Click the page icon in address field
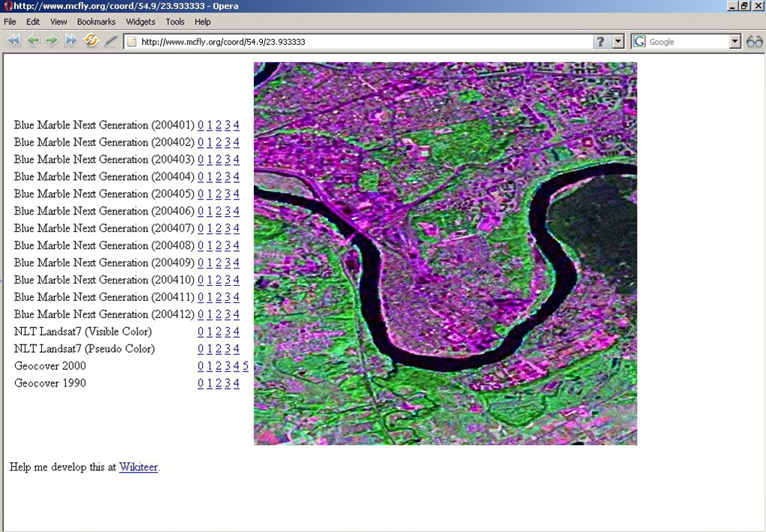The image size is (766, 532). [132, 42]
